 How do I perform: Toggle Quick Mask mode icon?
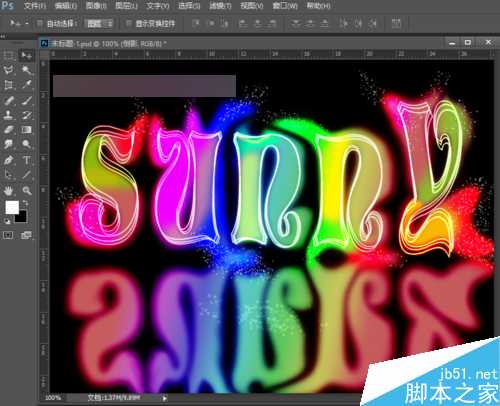coord(8,235)
